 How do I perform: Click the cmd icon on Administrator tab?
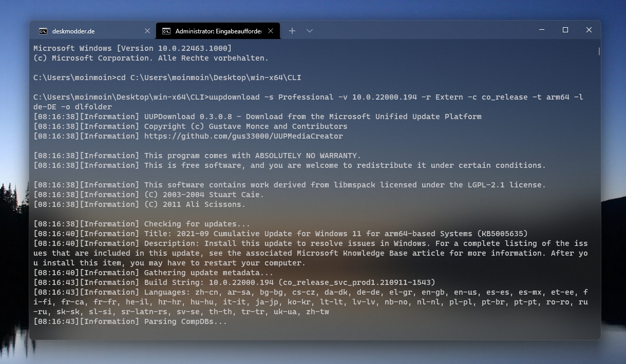coord(166,31)
